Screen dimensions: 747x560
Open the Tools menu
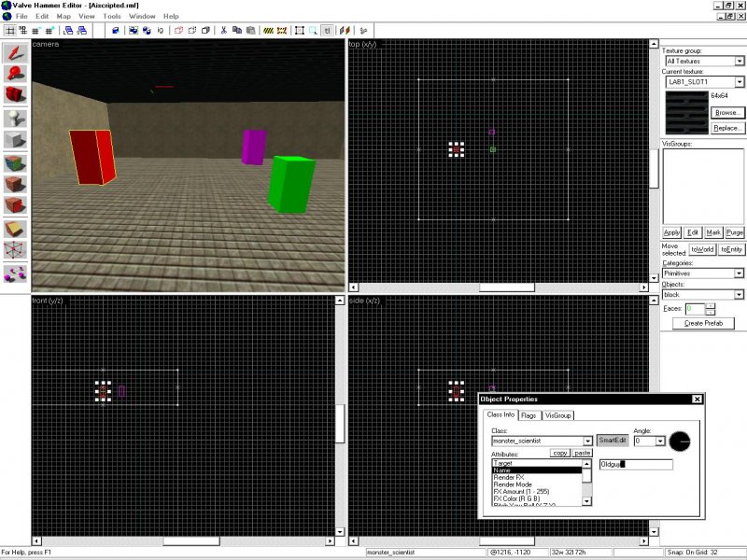(112, 17)
